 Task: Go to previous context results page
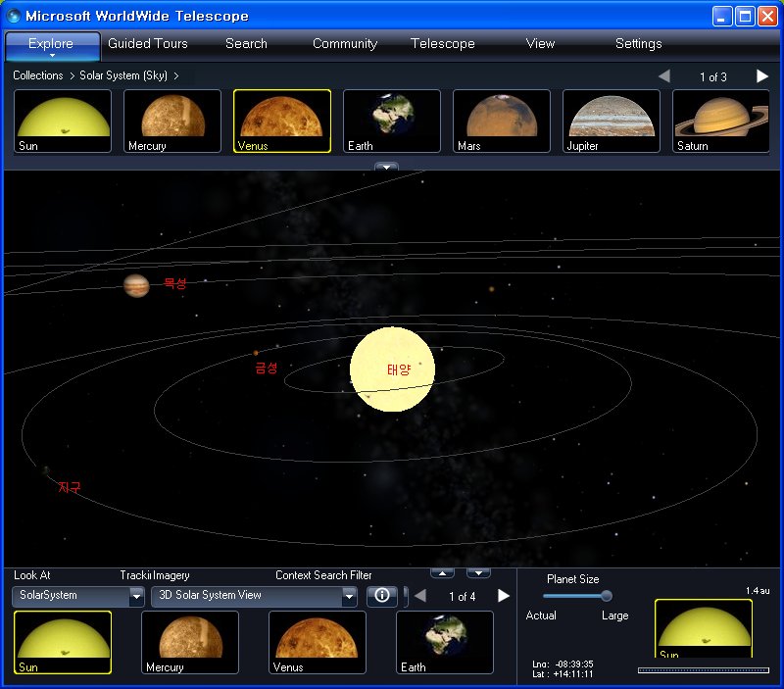tap(420, 596)
